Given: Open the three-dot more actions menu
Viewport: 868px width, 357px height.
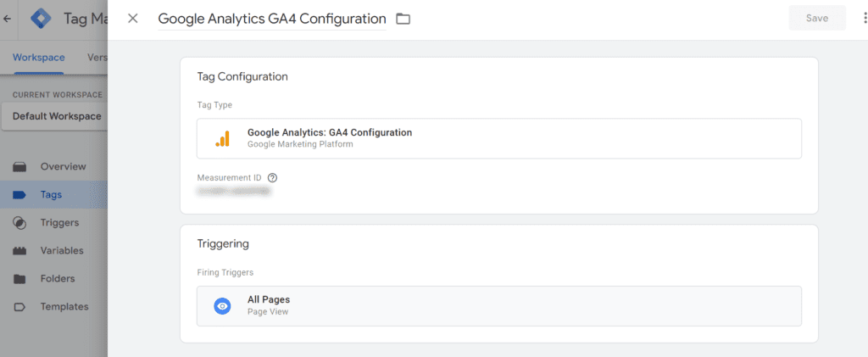Looking at the screenshot, I should pyautogui.click(x=861, y=19).
